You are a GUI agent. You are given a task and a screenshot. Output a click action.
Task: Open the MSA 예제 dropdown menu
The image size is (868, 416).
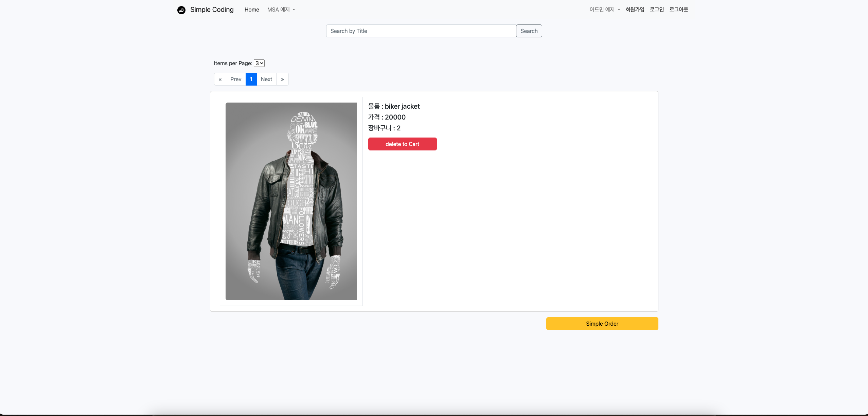coord(281,10)
